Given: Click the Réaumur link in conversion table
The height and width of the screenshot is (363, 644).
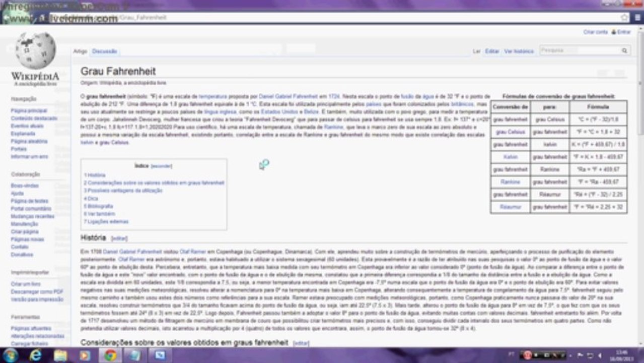Looking at the screenshot, I should click(x=510, y=207).
